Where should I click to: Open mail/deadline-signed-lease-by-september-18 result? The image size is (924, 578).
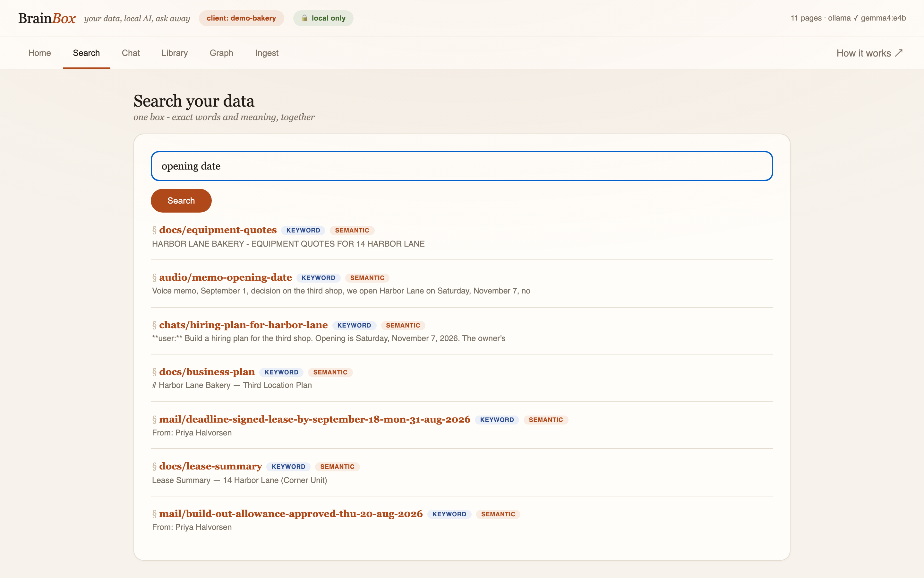(315, 419)
